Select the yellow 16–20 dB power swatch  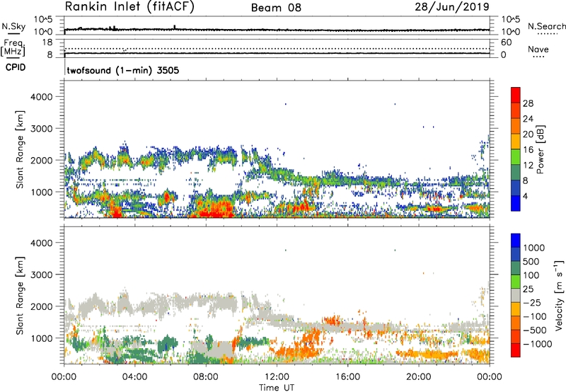tap(516, 141)
